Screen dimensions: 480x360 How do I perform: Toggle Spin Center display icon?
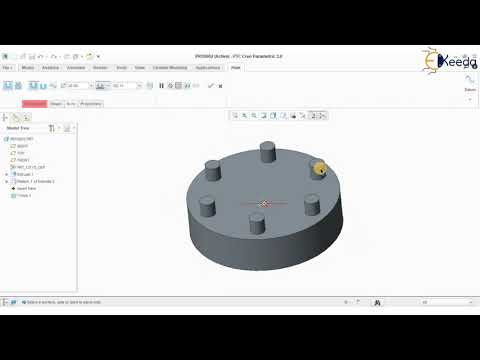[x=322, y=116]
